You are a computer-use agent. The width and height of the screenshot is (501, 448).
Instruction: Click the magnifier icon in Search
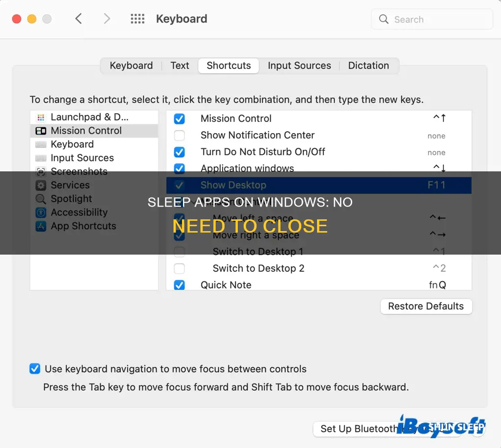point(384,19)
